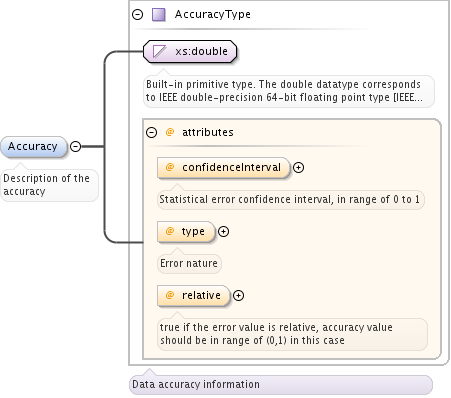
Task: Select the AccuracyType title text
Action: coord(213,14)
